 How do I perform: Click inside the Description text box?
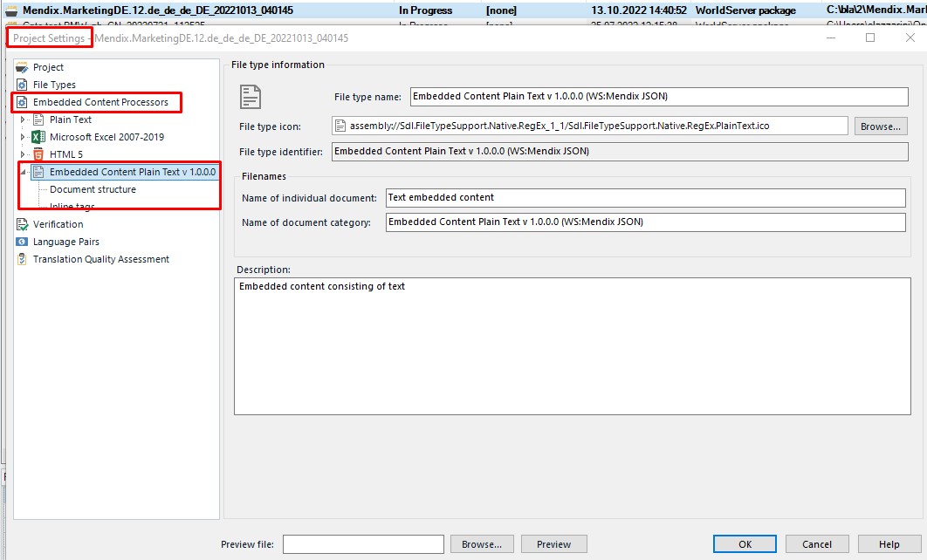point(572,345)
